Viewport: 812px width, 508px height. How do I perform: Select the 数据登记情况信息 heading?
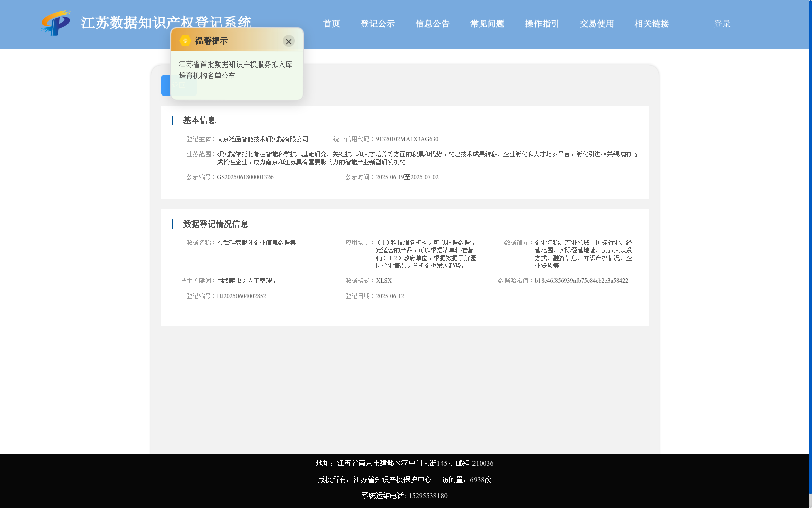pos(216,224)
